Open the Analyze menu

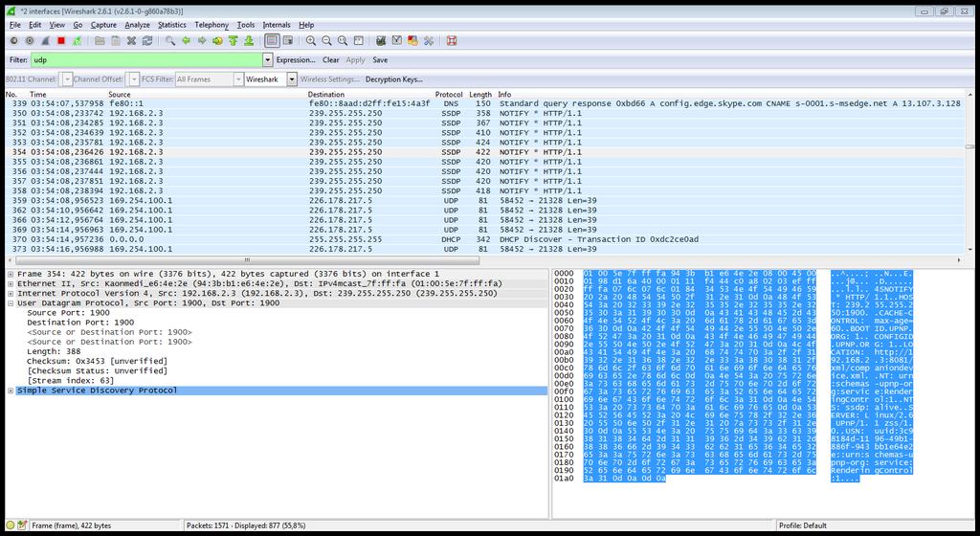(x=137, y=25)
